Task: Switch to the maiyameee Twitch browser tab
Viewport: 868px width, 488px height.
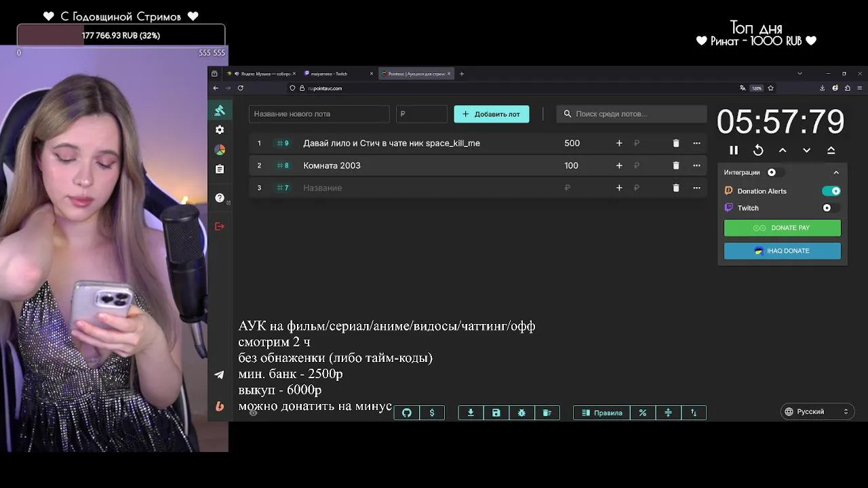Action: [x=338, y=73]
